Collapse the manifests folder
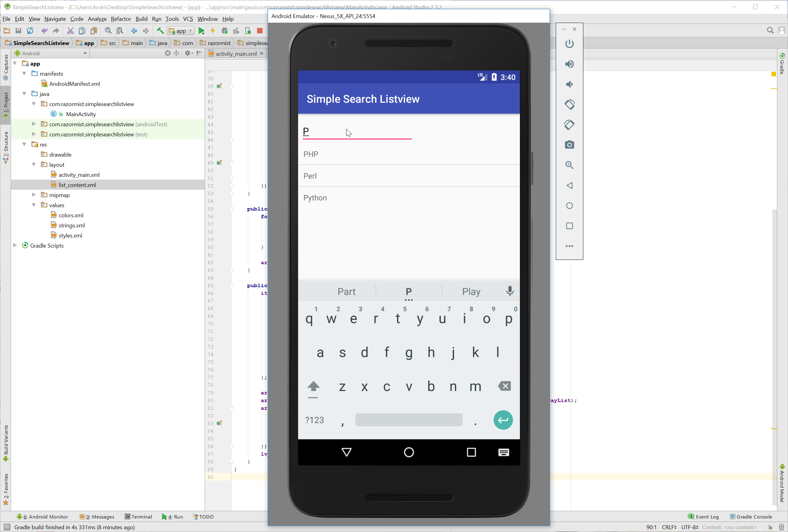 pos(25,74)
